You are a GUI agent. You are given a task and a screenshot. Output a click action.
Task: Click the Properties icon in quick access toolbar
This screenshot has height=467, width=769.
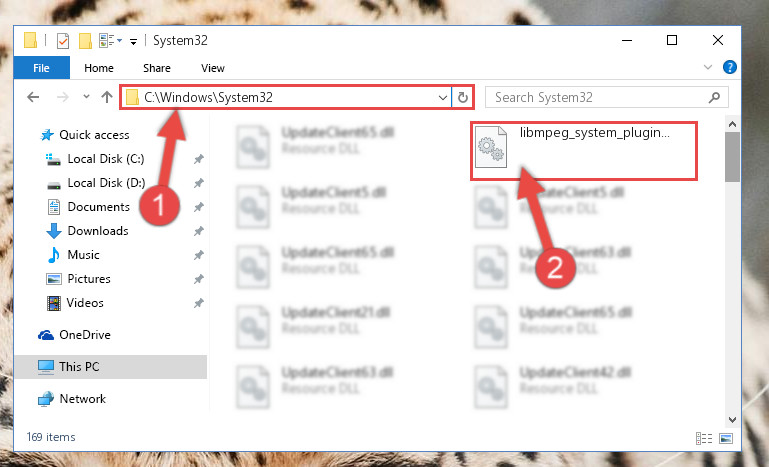(x=63, y=41)
